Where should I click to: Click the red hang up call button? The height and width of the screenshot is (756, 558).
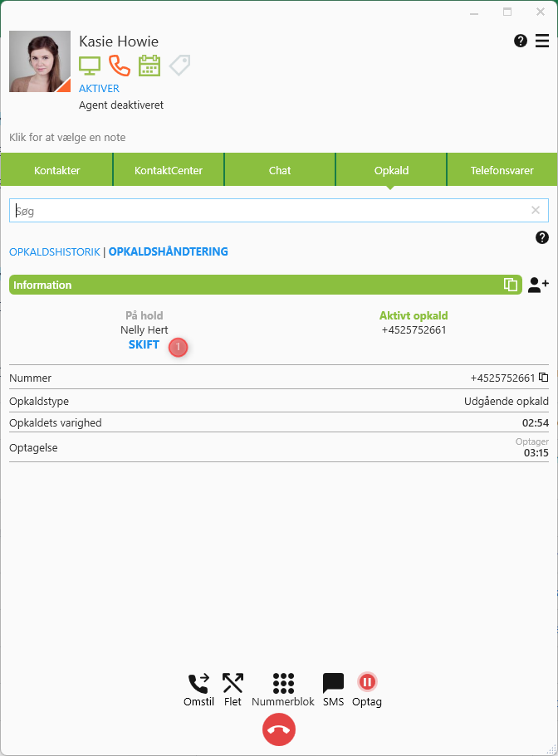coord(279,729)
